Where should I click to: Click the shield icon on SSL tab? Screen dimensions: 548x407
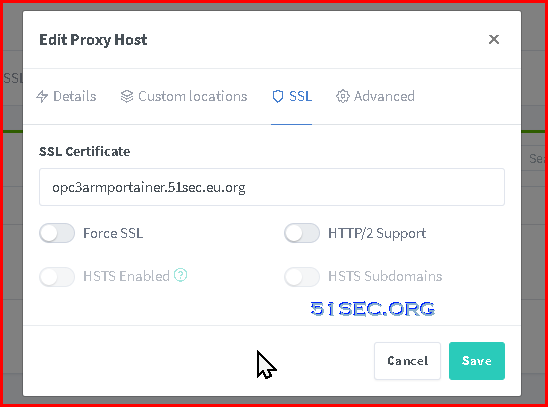click(x=278, y=96)
